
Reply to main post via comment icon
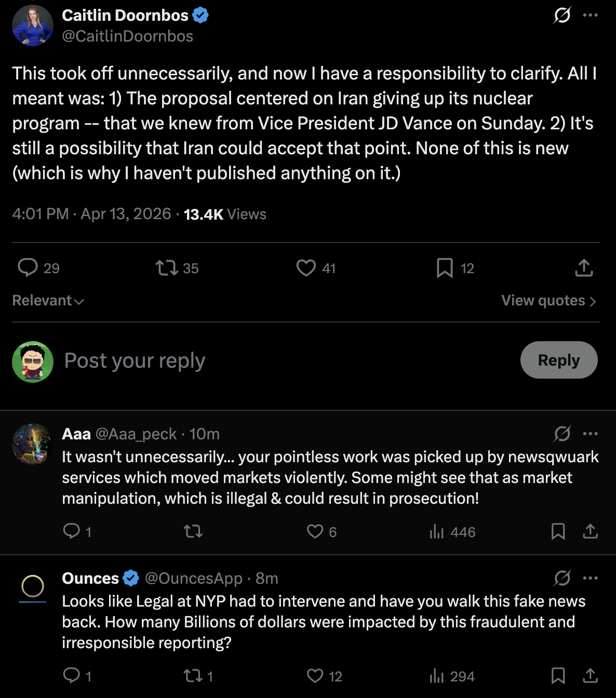(28, 267)
